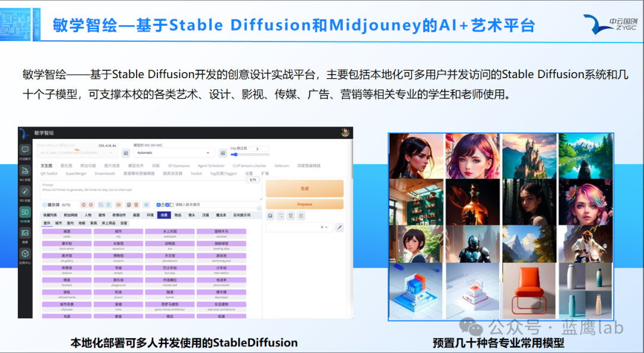The image size is (644, 353).
Task: Expand the styles dropdown arrow below Enqueue
Action: [x=327, y=227]
